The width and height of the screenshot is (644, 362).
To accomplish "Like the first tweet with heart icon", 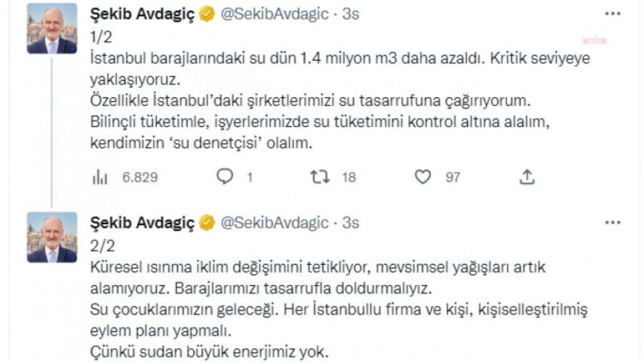I will pos(423,177).
